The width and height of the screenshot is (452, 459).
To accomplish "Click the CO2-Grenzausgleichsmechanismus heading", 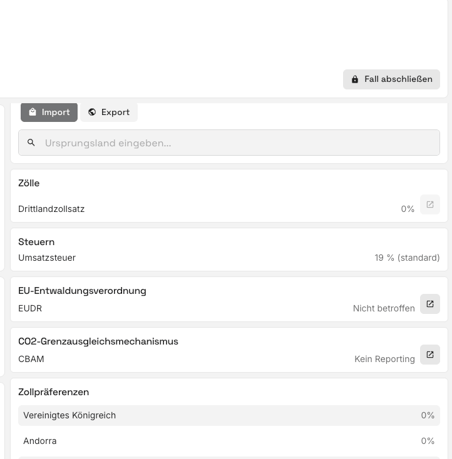I will [x=98, y=341].
